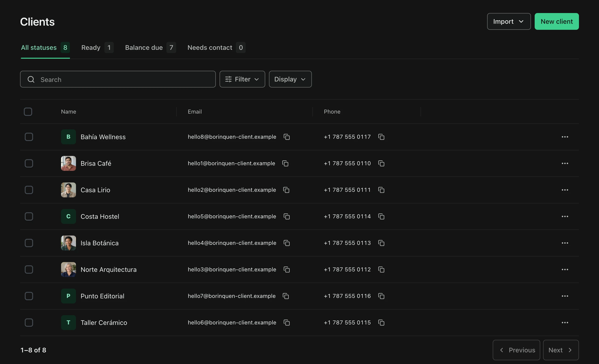Expand the Filter dropdown
The width and height of the screenshot is (599, 364).
[x=242, y=79]
